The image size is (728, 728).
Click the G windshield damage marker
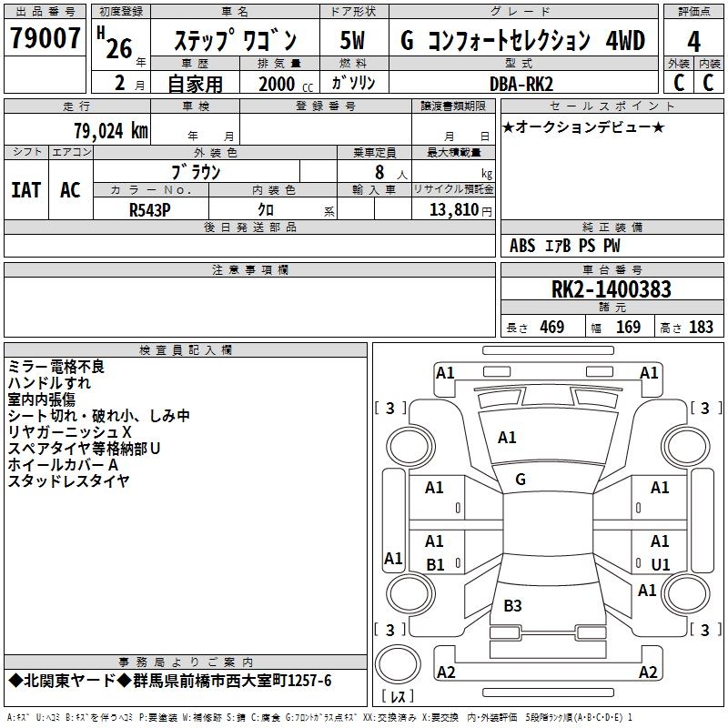520,479
